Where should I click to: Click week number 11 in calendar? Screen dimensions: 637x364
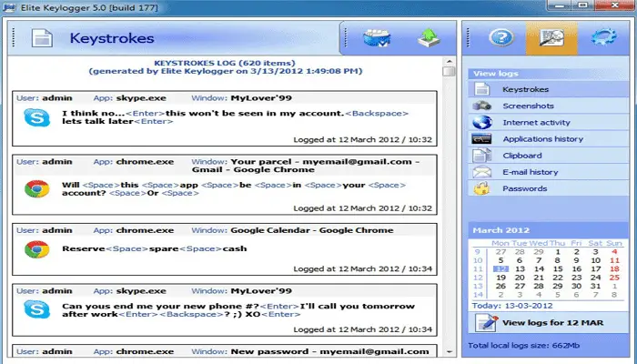pyautogui.click(x=478, y=269)
